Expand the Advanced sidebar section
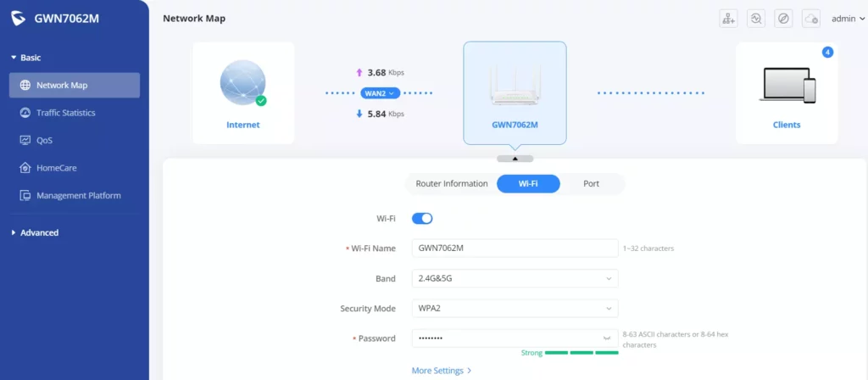Screen dimensions: 868x380 click(35, 232)
